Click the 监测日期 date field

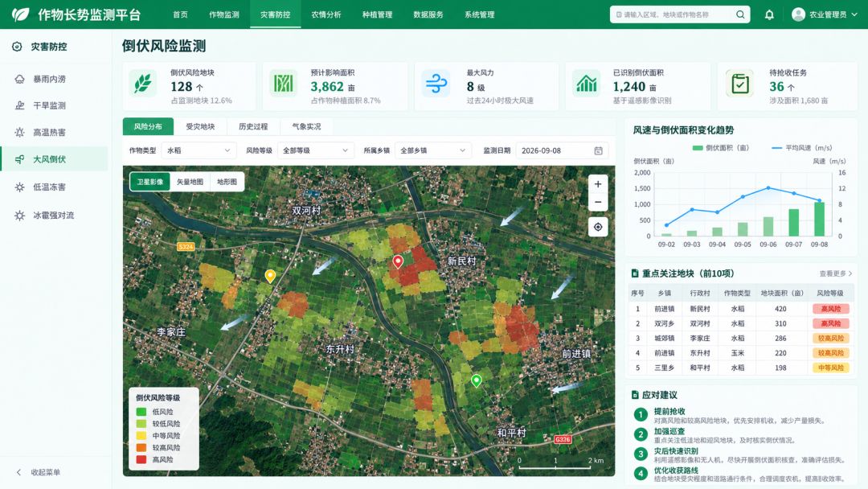(562, 150)
